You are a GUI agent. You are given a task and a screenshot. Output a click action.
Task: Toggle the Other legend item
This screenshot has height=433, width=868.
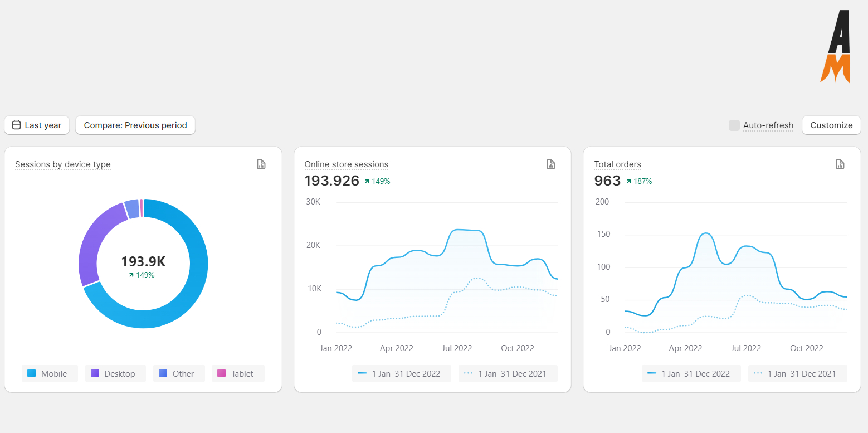click(179, 373)
